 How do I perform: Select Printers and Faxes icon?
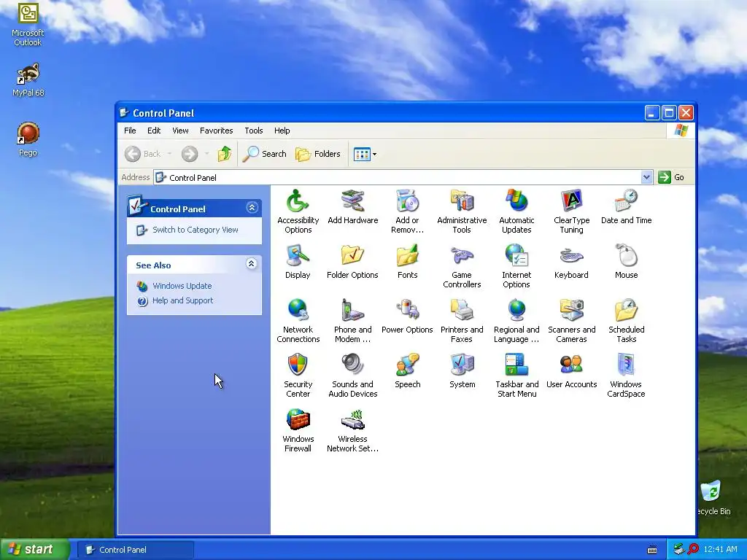coord(462,311)
